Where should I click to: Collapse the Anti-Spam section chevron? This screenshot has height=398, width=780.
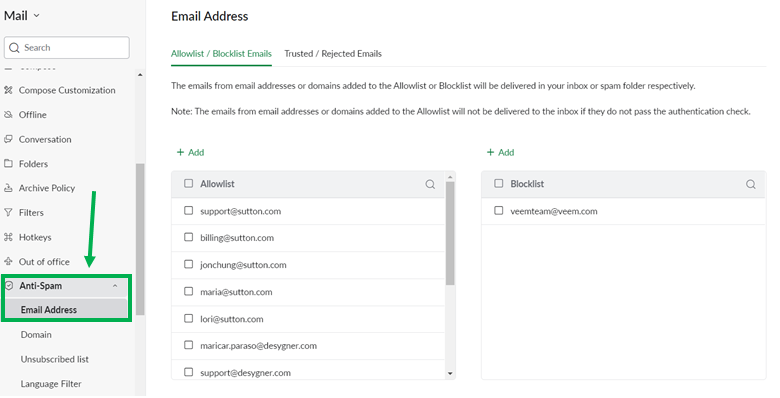click(x=115, y=286)
